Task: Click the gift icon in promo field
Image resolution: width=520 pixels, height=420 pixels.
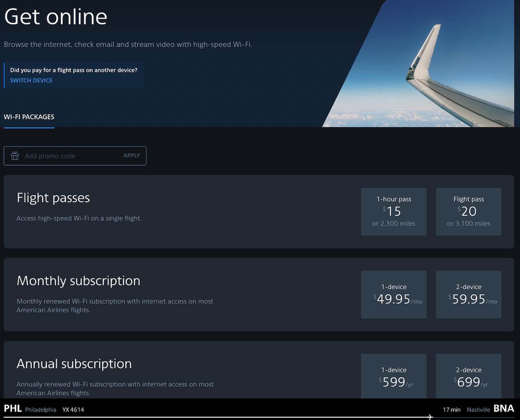Action: [x=15, y=156]
